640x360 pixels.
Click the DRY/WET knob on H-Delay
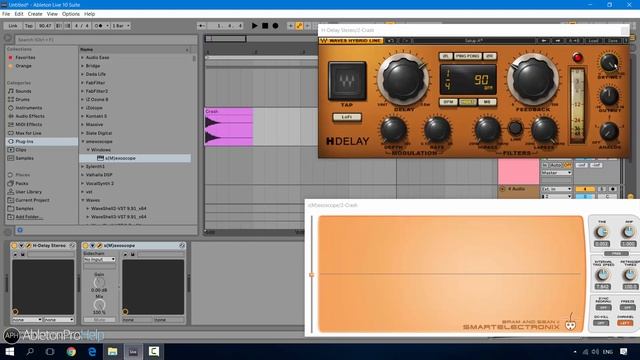click(609, 63)
